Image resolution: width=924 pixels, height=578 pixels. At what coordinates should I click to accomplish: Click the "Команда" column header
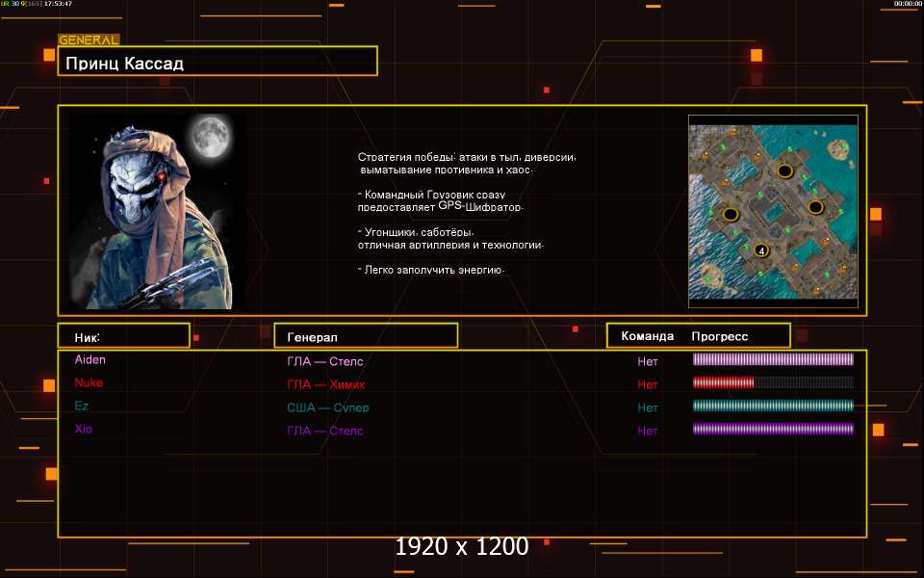[x=647, y=336]
